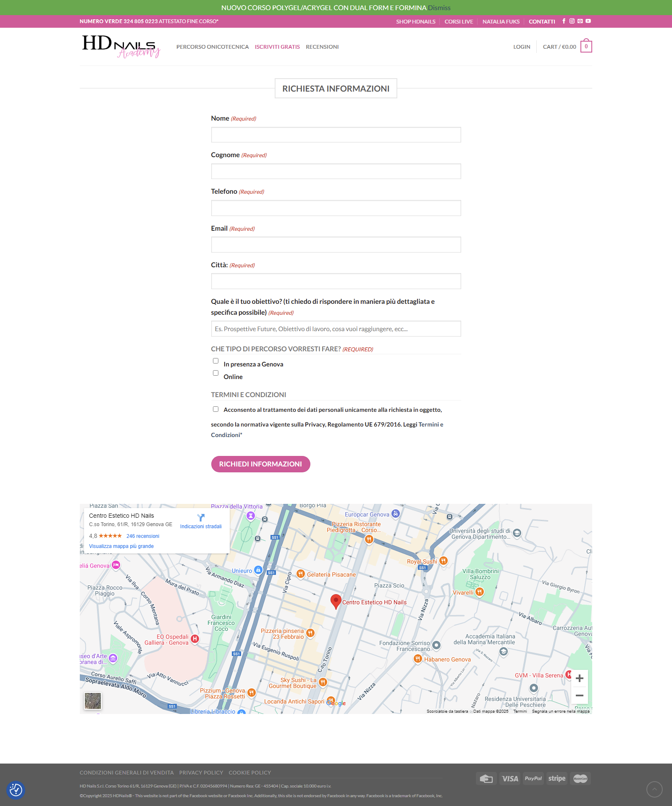Open the Facebook social icon in top bar

pyautogui.click(x=564, y=21)
